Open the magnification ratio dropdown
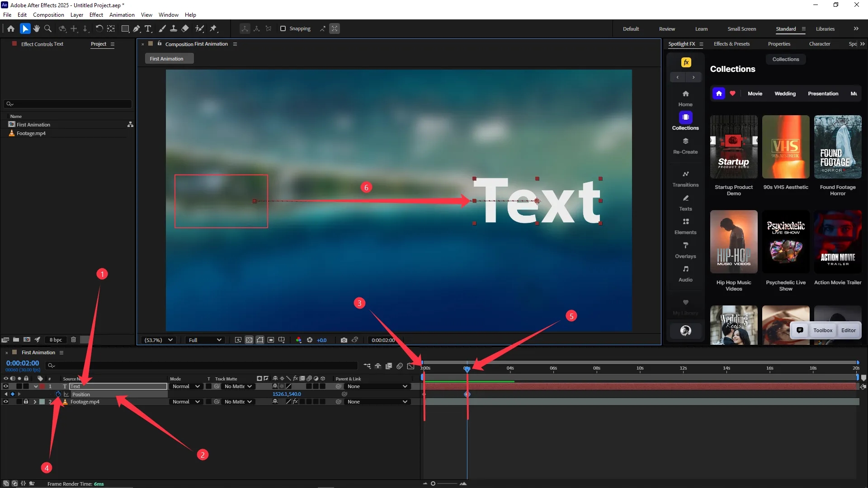Image resolution: width=868 pixels, height=488 pixels. (x=158, y=340)
